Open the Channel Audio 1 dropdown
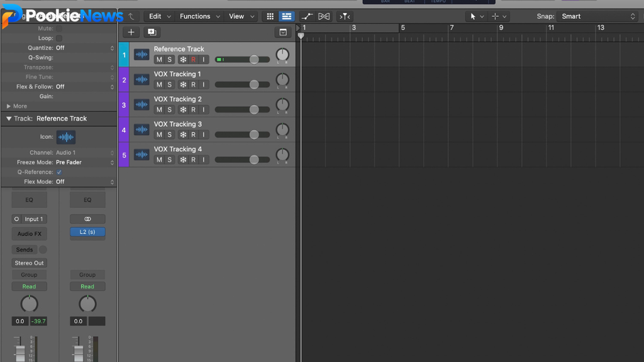Image resolution: width=644 pixels, height=362 pixels. point(84,152)
